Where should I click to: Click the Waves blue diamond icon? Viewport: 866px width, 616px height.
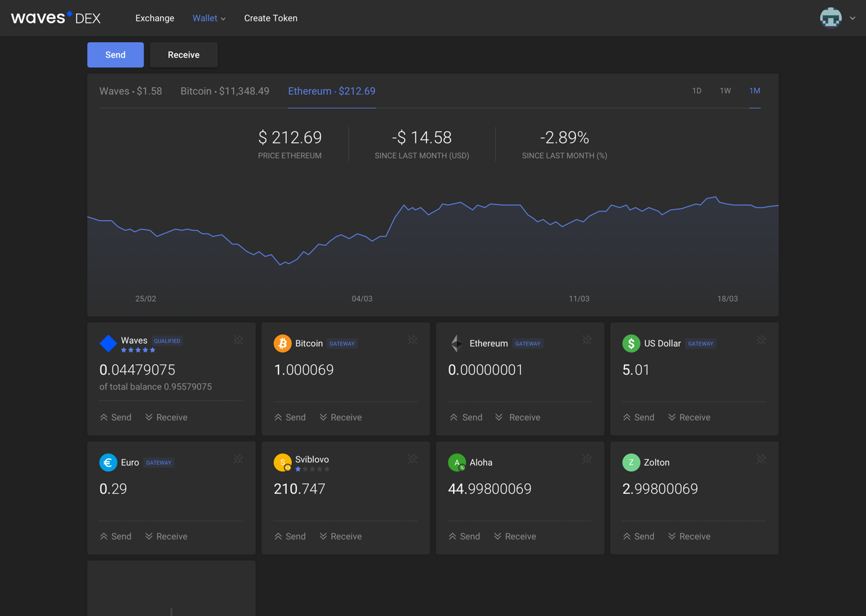[108, 343]
